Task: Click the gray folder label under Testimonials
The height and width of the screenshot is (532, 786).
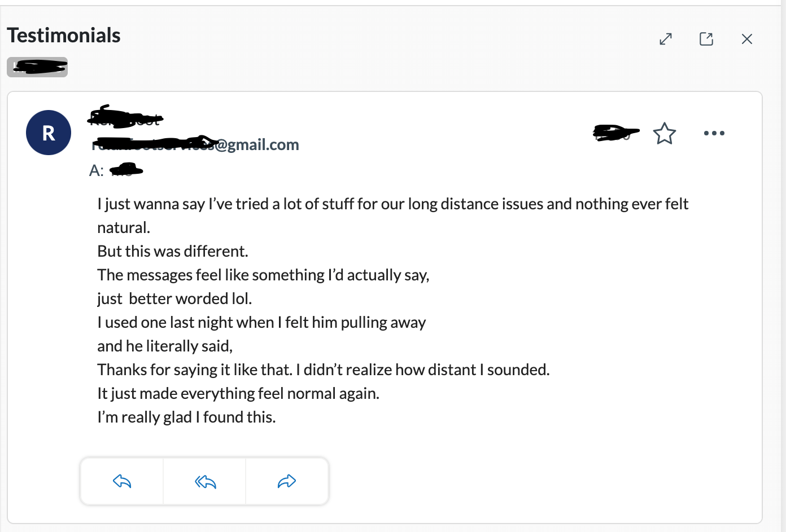Action: 37,67
